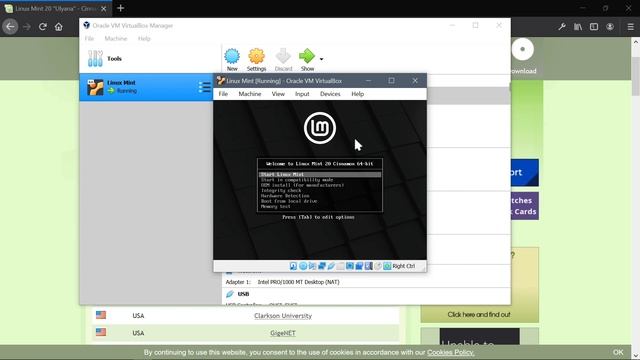This screenshot has height=360, width=640.
Task: Click the browser home icon
Action: coord(59,27)
